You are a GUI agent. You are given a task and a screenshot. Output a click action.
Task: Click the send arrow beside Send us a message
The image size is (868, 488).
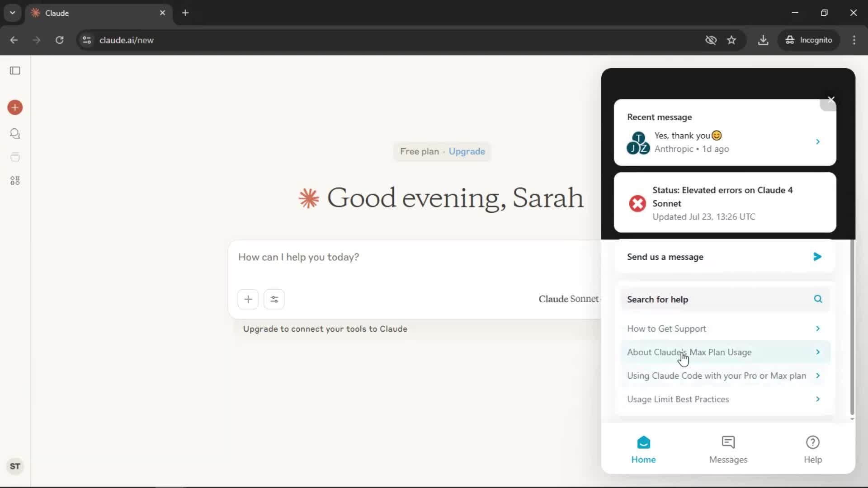click(x=817, y=257)
